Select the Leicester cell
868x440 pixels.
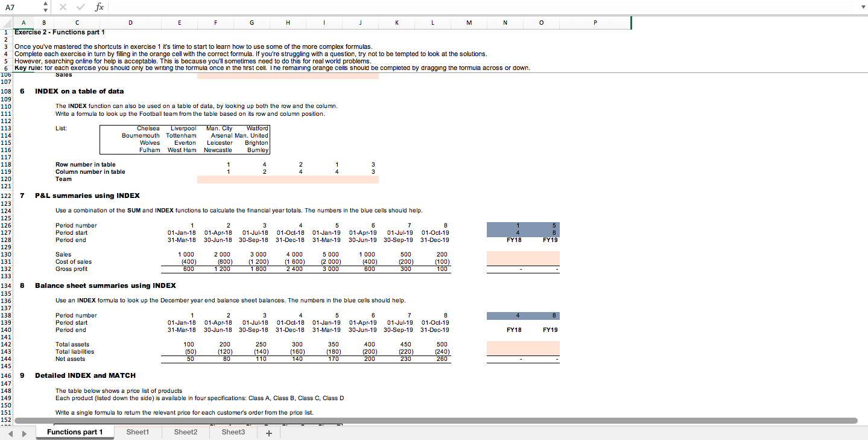pyautogui.click(x=220, y=143)
